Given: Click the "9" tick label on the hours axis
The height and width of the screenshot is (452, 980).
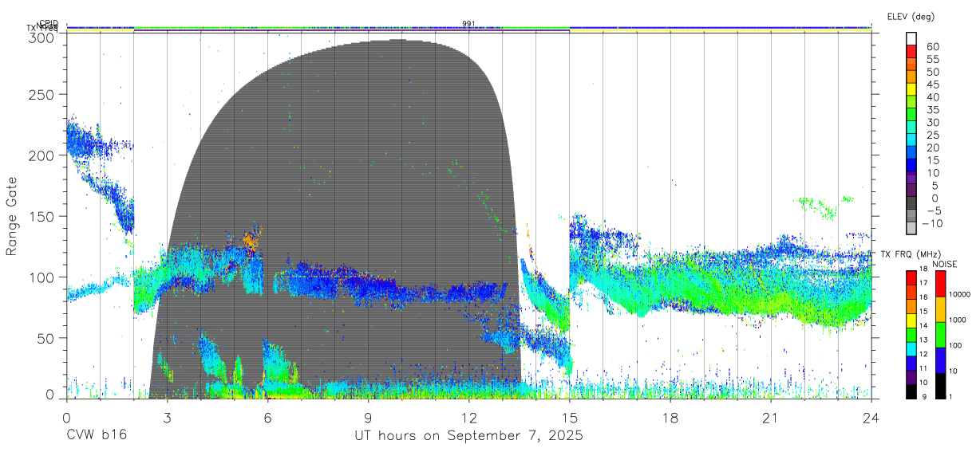Looking at the screenshot, I should [368, 417].
